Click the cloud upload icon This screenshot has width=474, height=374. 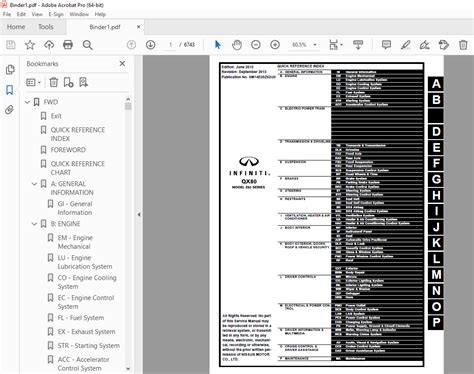point(49,45)
